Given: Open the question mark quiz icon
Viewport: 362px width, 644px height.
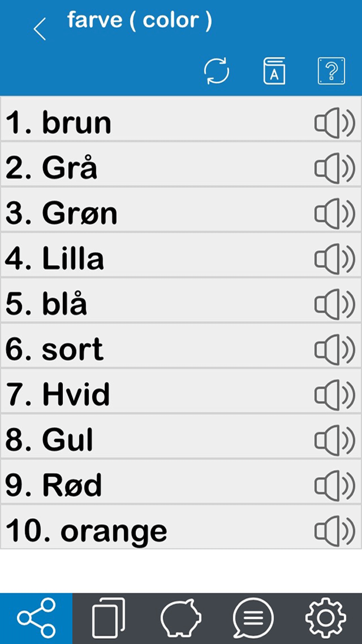Looking at the screenshot, I should point(331,71).
